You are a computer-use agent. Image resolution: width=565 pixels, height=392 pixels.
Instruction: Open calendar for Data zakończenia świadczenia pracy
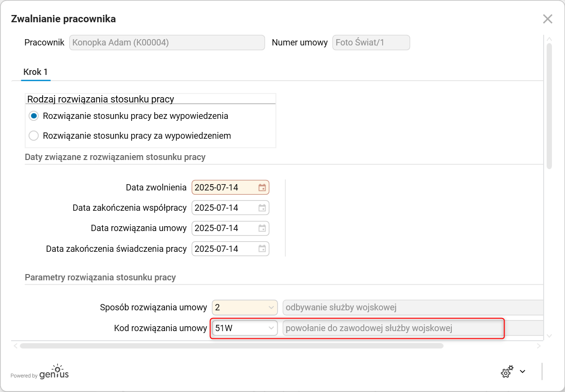(x=262, y=249)
